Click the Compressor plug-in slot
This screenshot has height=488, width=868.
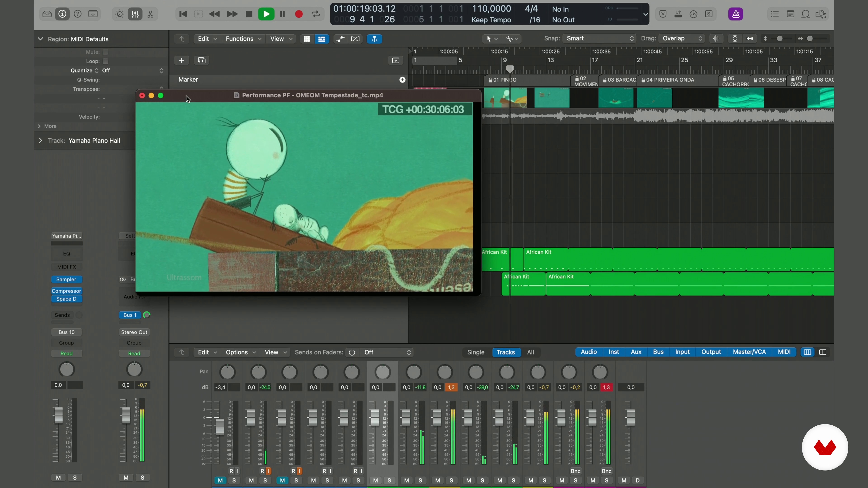click(66, 291)
